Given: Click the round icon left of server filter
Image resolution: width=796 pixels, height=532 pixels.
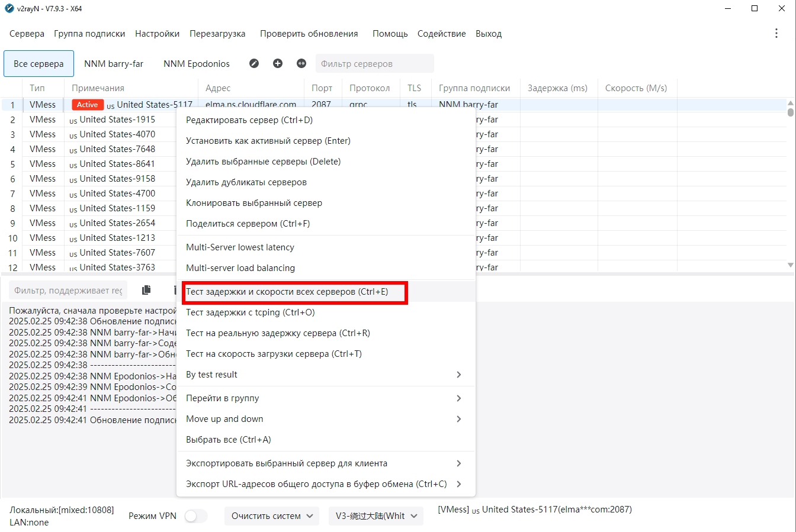Looking at the screenshot, I should tap(301, 63).
